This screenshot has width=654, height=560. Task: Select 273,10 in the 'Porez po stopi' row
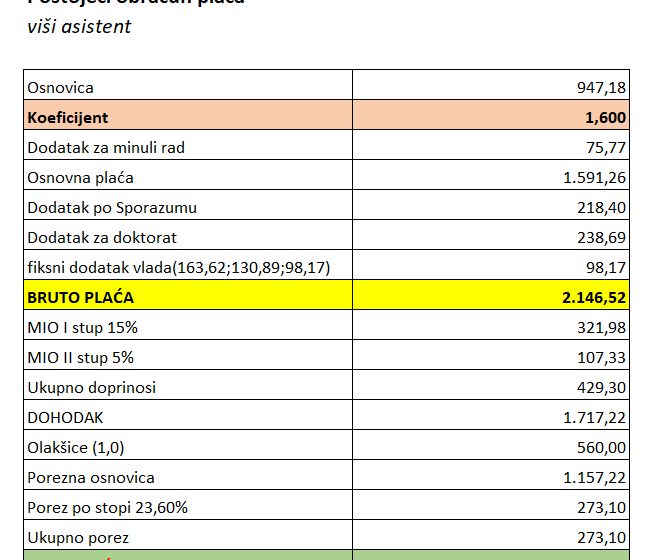point(601,508)
